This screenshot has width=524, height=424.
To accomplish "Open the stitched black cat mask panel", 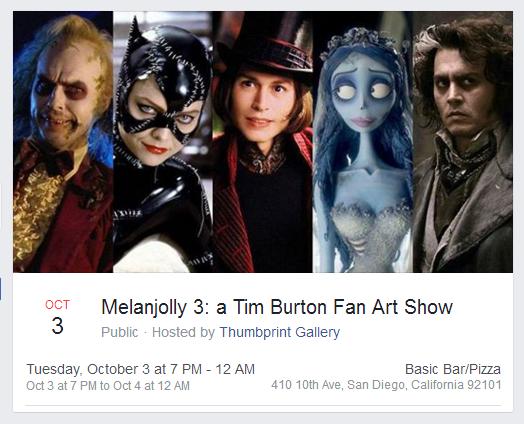I will [163, 142].
